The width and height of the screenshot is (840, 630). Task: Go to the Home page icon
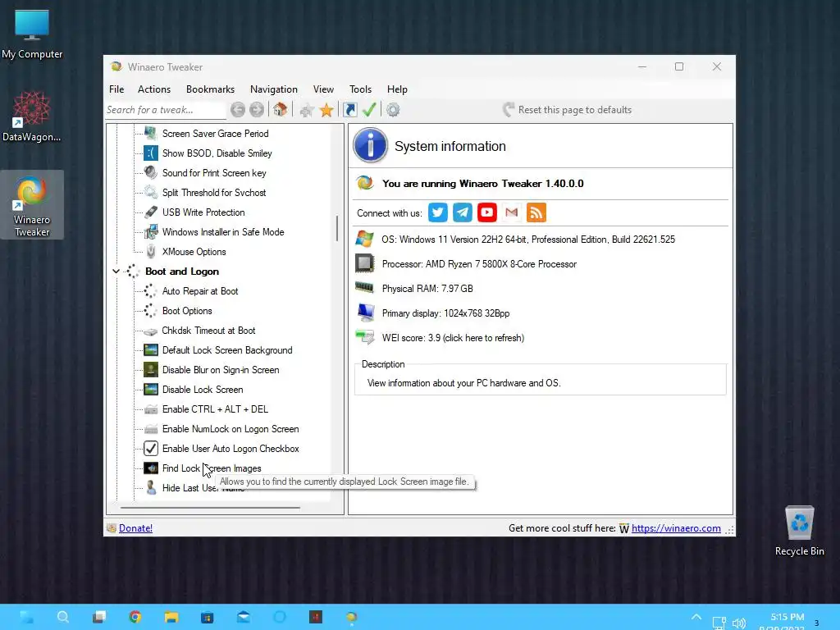point(280,110)
